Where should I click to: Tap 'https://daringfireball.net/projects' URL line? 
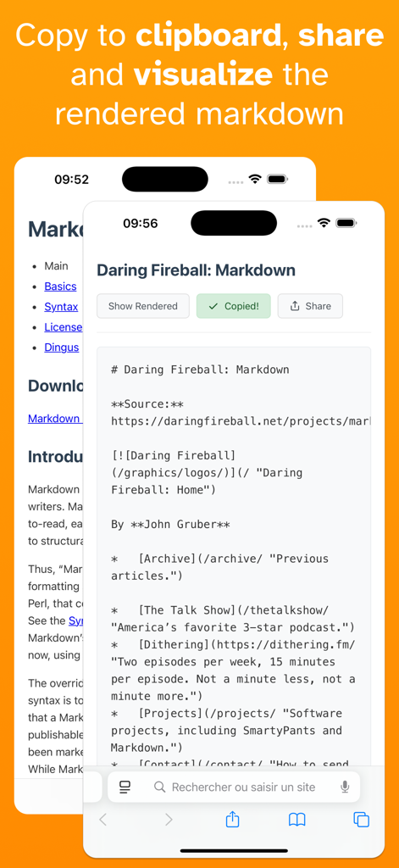pos(241,421)
